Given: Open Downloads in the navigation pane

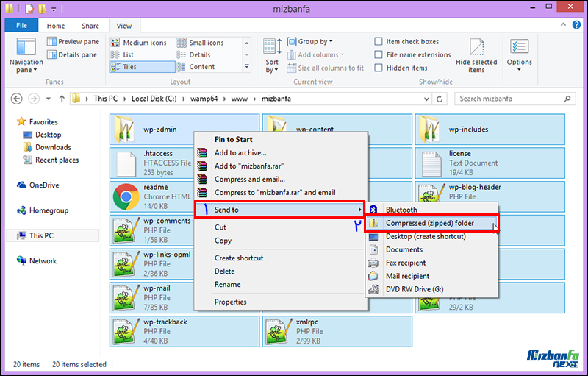Looking at the screenshot, I should [x=47, y=147].
